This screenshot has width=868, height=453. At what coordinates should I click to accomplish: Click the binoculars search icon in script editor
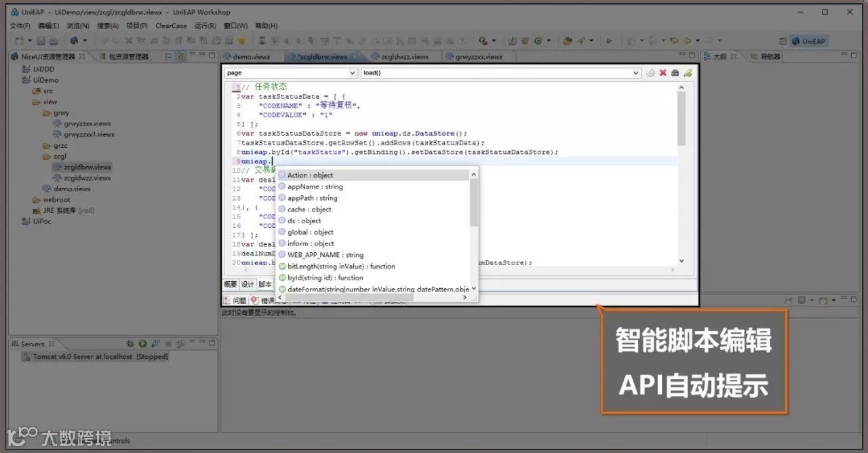pos(675,73)
